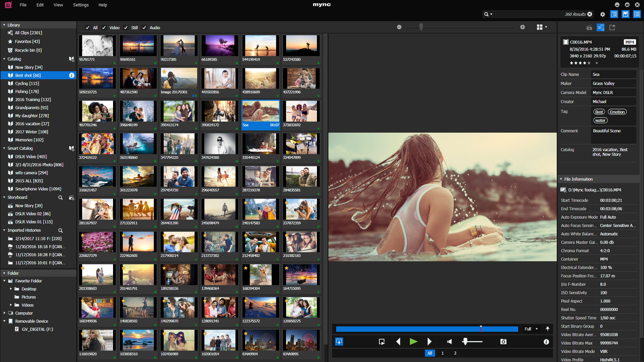The image size is (644, 362).
Task: Open the Edit menu
Action: [x=40, y=5]
